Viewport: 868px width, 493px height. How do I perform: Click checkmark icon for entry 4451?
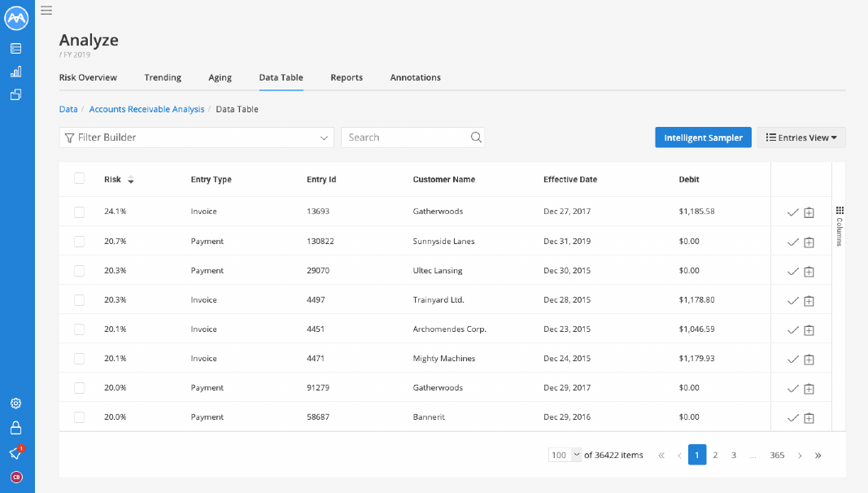(x=792, y=330)
